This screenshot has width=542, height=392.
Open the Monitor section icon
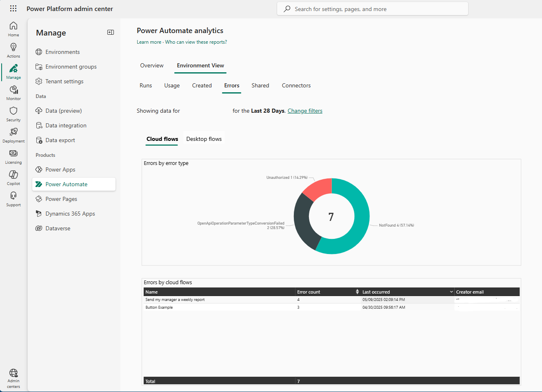pyautogui.click(x=13, y=92)
